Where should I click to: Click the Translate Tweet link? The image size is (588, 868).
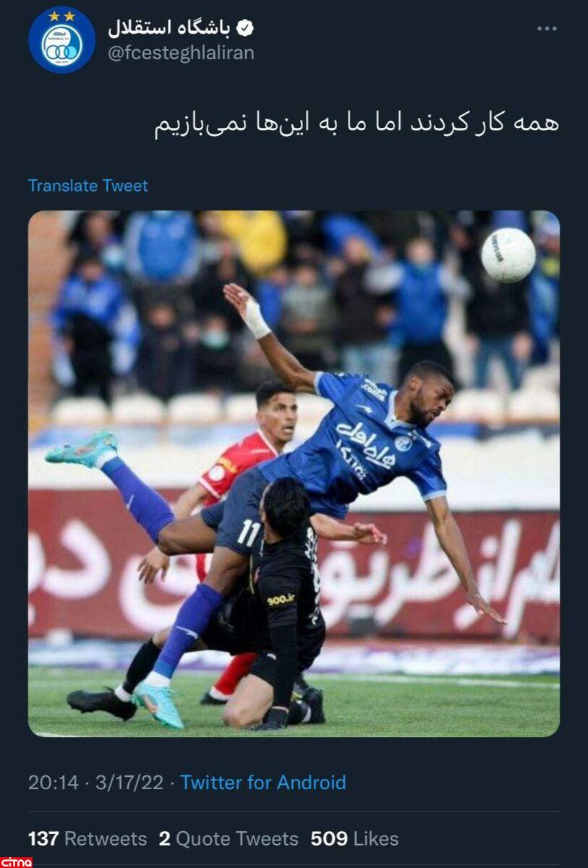[x=88, y=186]
